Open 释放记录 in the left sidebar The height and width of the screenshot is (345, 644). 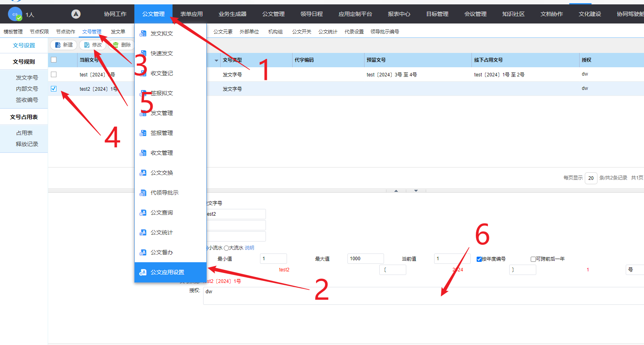coord(27,144)
